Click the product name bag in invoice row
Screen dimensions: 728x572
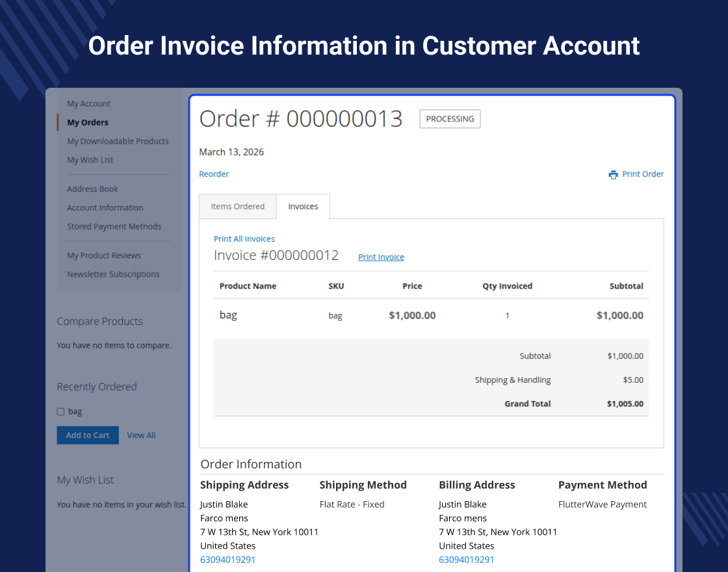pyautogui.click(x=228, y=315)
